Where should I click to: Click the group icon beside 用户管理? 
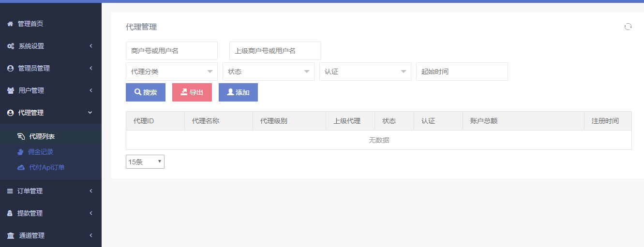point(10,90)
